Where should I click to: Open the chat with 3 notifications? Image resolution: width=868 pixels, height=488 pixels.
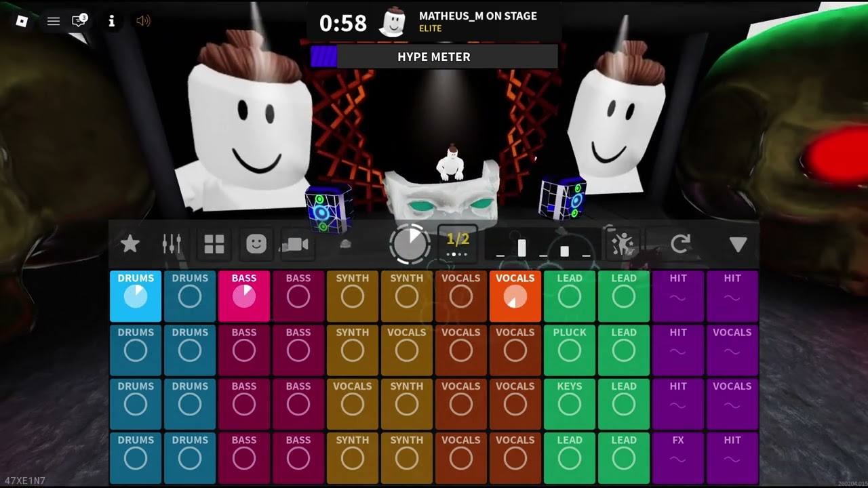(x=80, y=20)
